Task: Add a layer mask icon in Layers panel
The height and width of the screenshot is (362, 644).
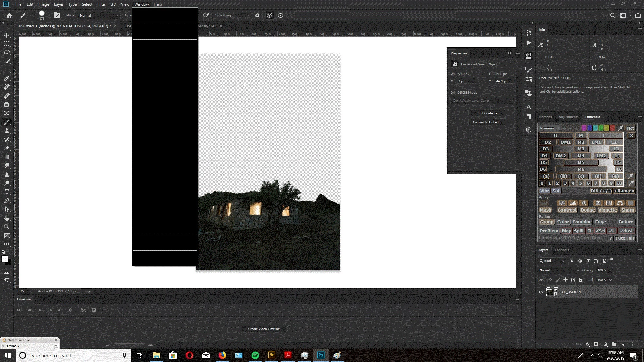Action: [596, 344]
